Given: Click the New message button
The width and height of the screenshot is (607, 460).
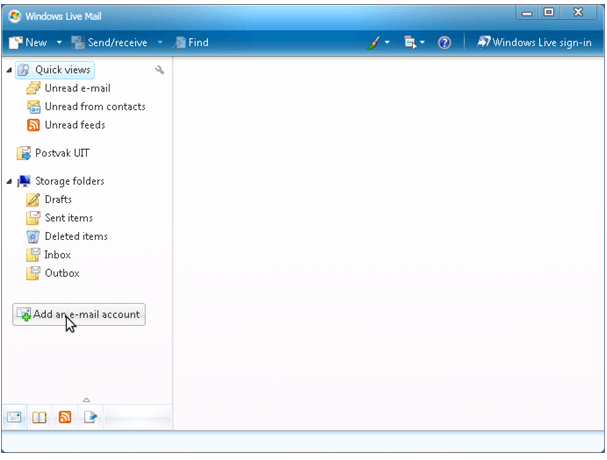Looking at the screenshot, I should click(28, 43).
